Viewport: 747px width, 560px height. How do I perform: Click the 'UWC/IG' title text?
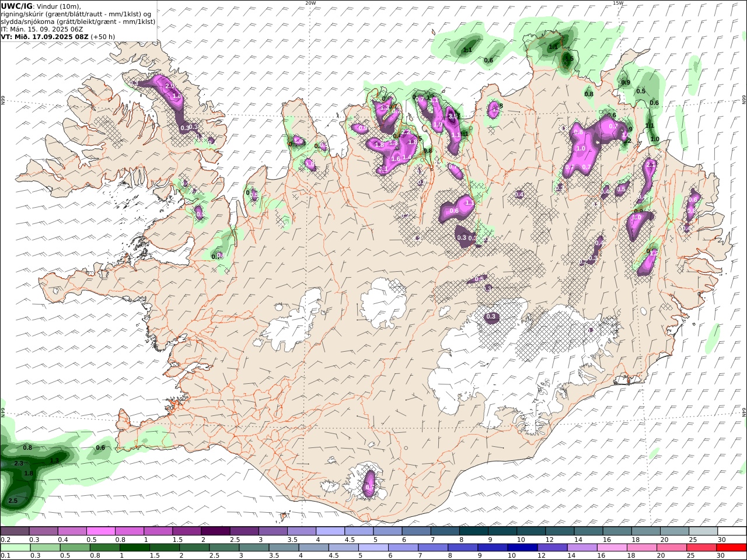coord(16,6)
